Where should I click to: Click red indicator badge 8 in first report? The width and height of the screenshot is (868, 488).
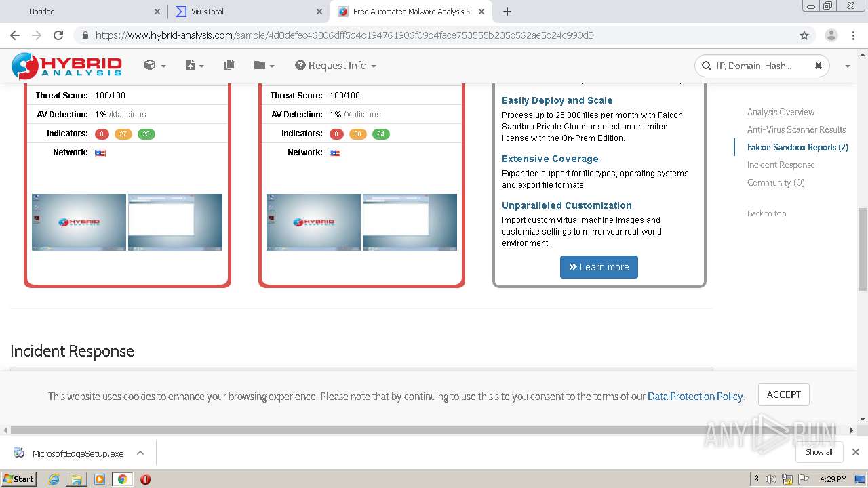click(102, 134)
